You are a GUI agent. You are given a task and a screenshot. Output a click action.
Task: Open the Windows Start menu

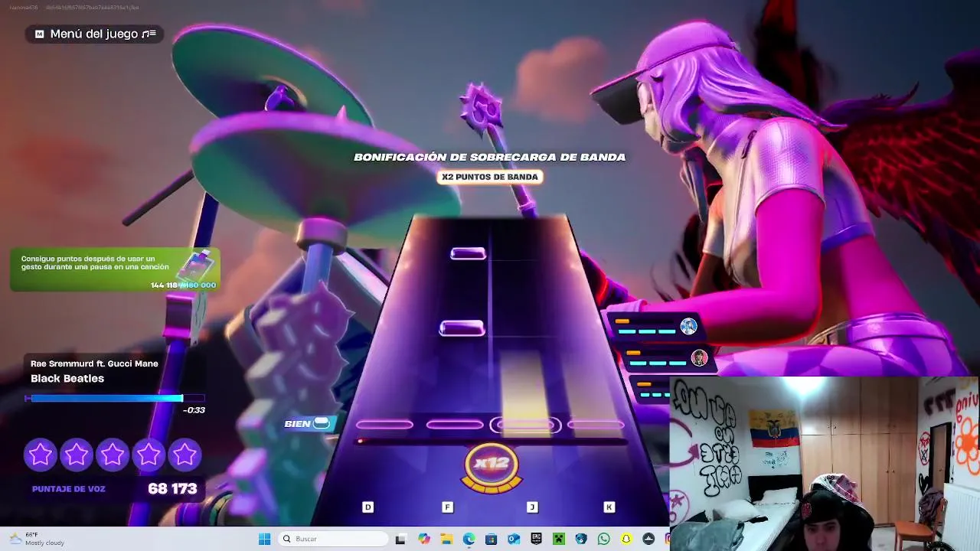coord(264,539)
